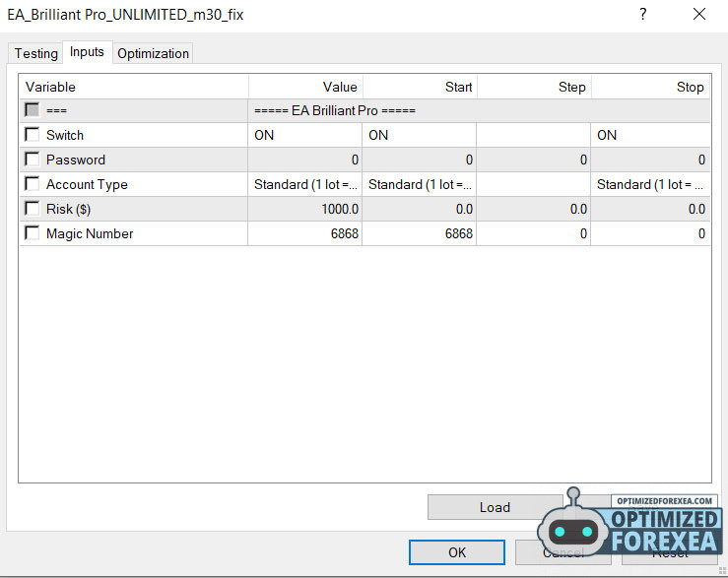
Task: Tick the checkbox for the === row
Action: tap(33, 110)
